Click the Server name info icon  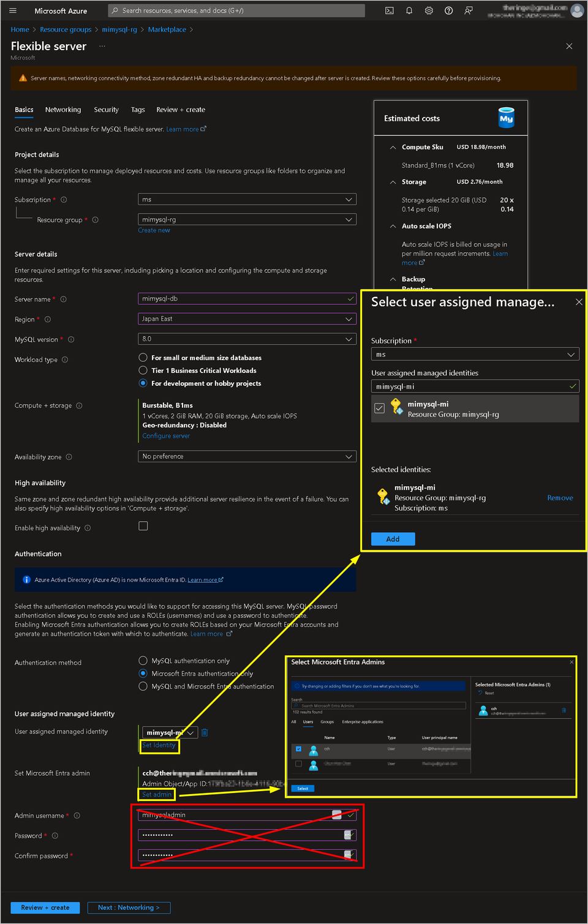[64, 299]
